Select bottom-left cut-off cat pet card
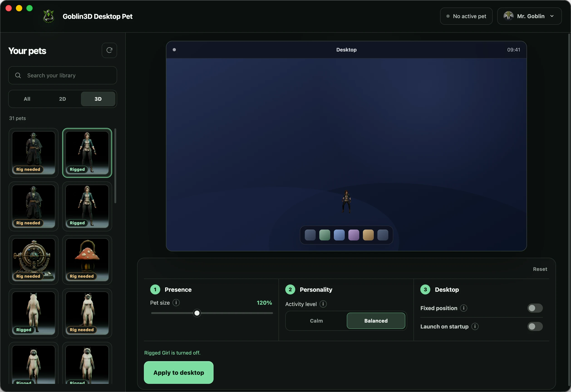This screenshot has width=571, height=392. (33, 363)
